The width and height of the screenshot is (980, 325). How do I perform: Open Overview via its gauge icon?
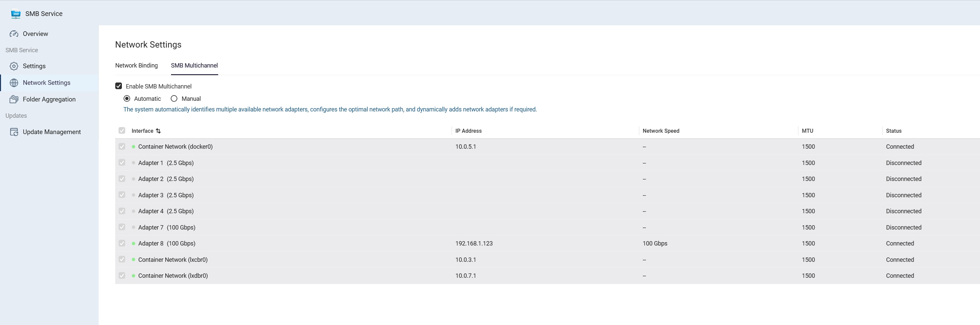pos(14,34)
